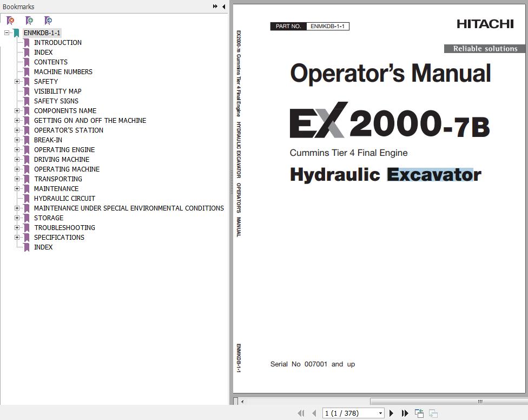Expand the OPERATING MACHINE bookmark
528x420 pixels.
tap(17, 169)
